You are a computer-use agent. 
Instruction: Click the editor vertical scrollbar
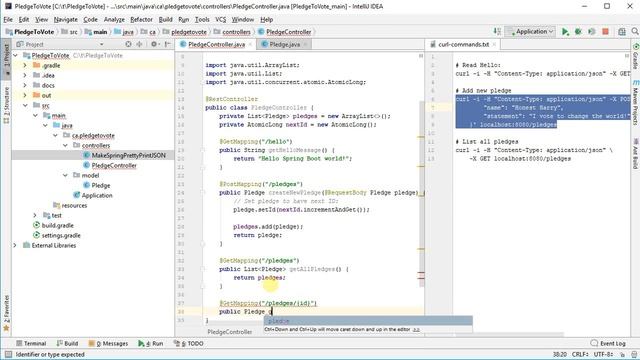421,192
